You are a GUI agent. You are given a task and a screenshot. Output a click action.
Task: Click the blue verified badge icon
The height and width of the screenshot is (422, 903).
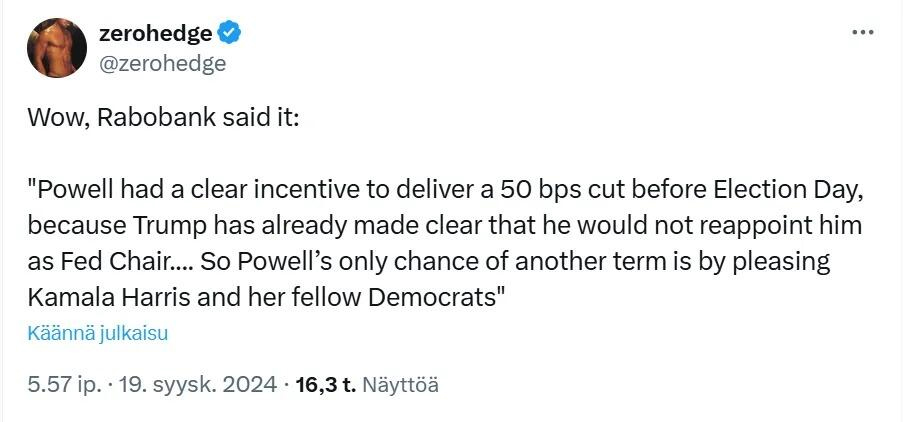pyautogui.click(x=231, y=33)
